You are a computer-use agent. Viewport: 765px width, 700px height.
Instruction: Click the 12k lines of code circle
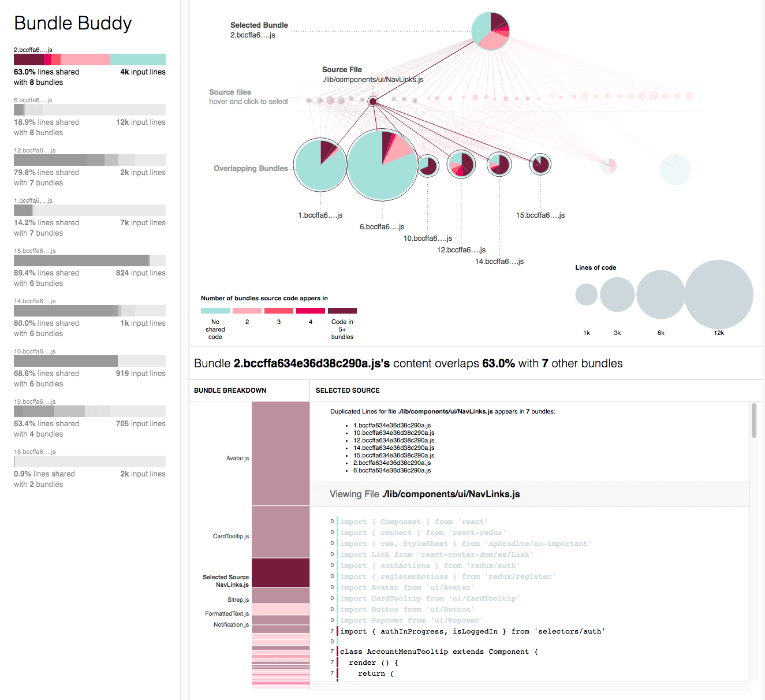tap(719, 295)
